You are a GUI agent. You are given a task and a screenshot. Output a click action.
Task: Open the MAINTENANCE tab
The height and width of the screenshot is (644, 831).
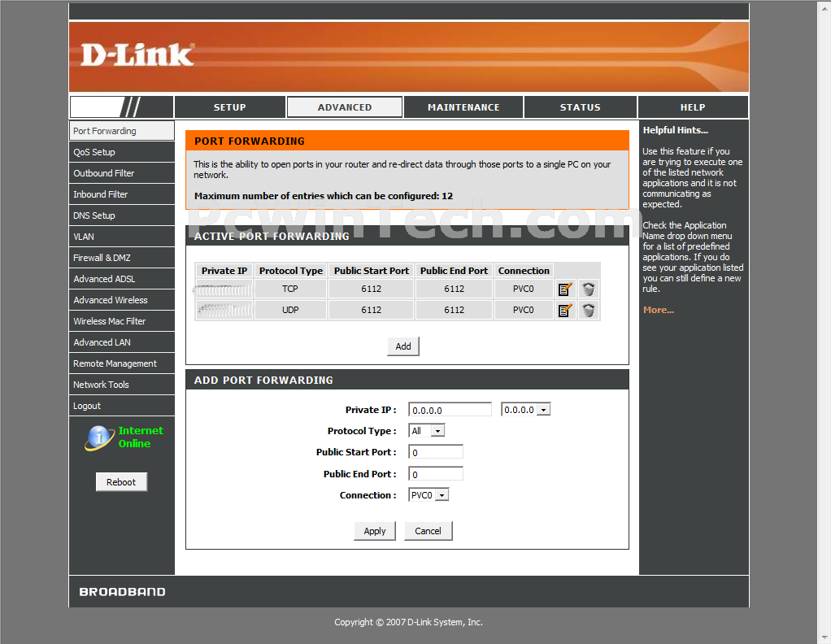463,107
